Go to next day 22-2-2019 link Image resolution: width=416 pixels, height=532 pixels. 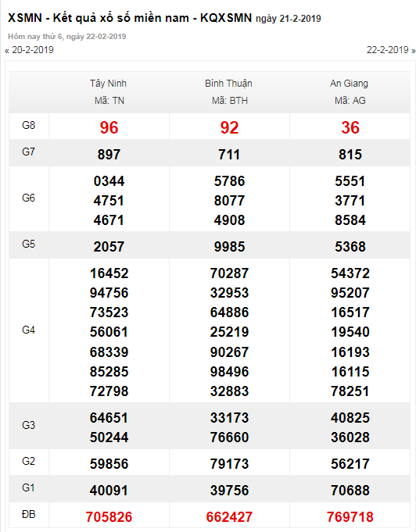(x=391, y=50)
